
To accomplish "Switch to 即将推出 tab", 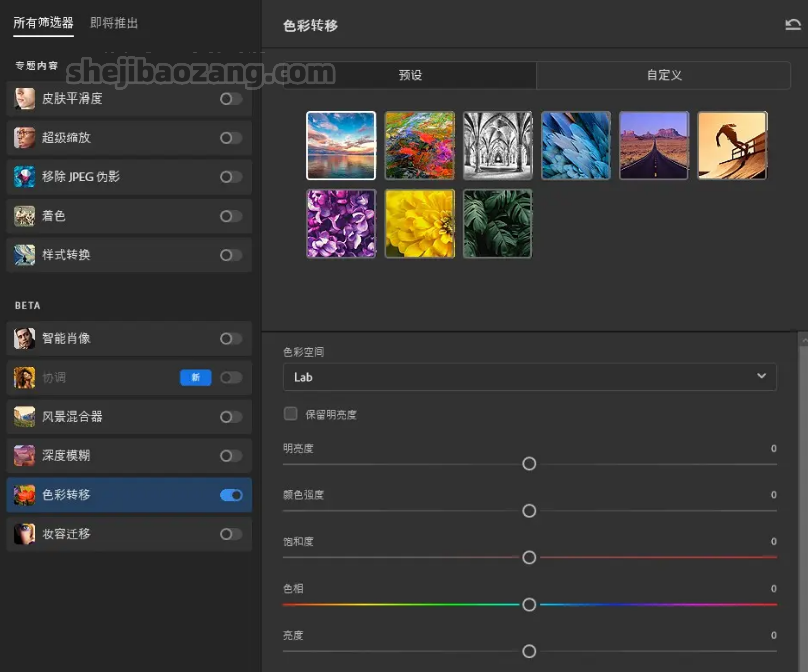I will pyautogui.click(x=114, y=23).
